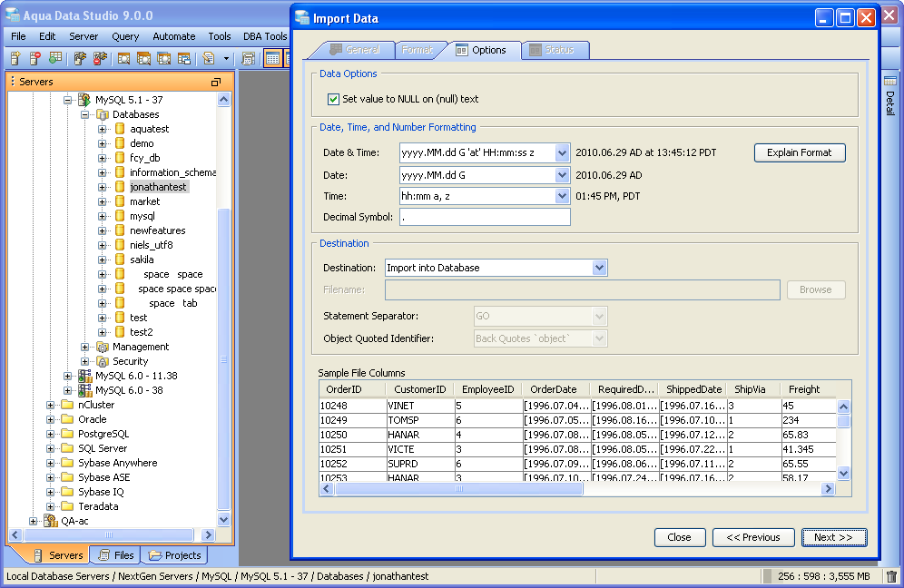The image size is (904, 588).
Task: Click the Next >> button
Action: tap(834, 537)
